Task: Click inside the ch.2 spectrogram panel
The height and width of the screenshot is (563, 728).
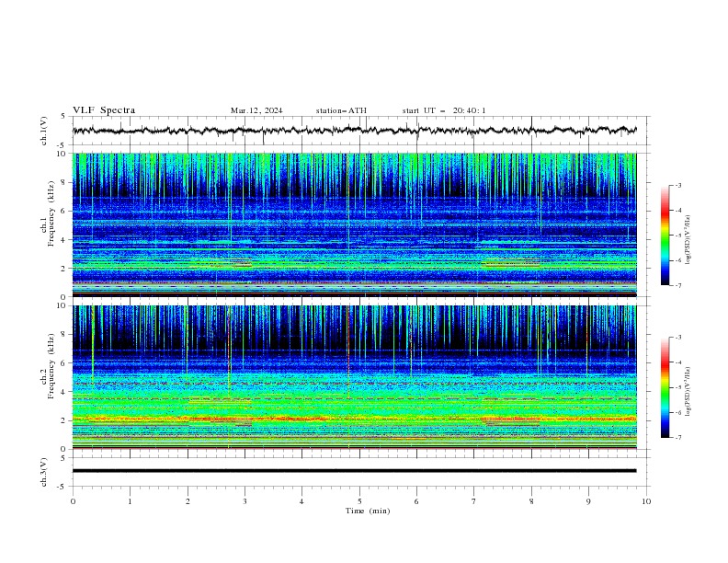Action: pyautogui.click(x=354, y=377)
